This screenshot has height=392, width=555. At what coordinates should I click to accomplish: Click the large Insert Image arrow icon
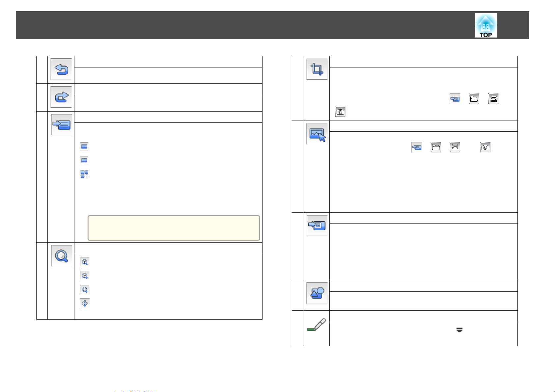[x=317, y=225]
